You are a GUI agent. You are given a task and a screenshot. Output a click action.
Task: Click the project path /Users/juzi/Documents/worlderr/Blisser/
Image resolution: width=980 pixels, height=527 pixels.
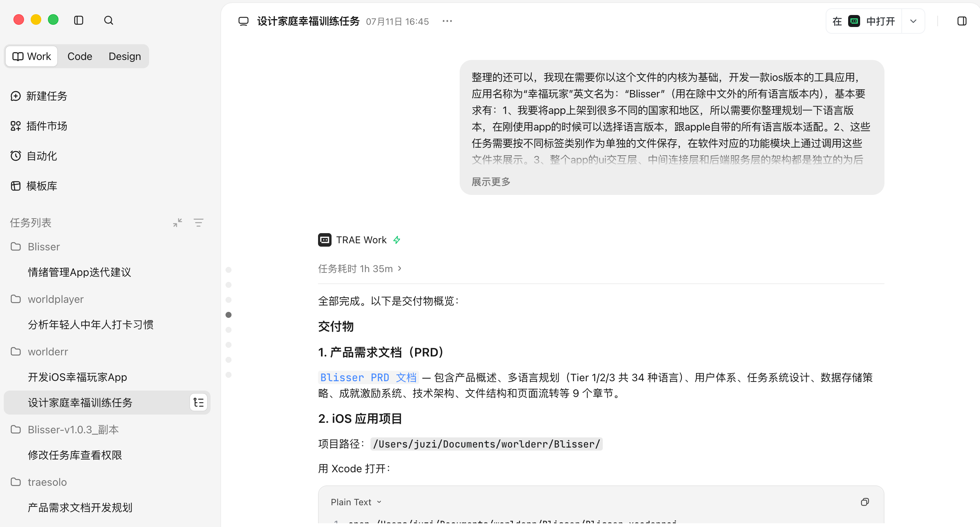(486, 444)
